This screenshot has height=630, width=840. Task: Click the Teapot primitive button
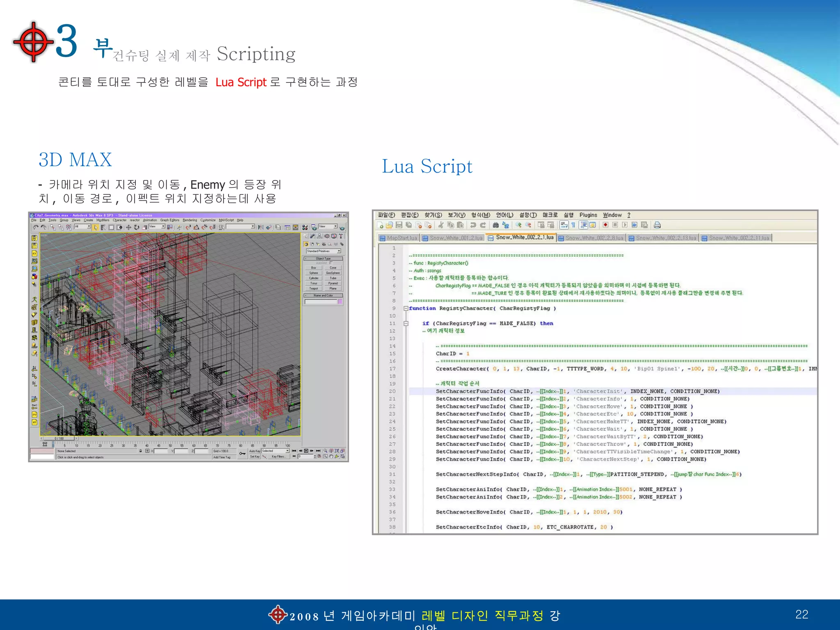313,288
